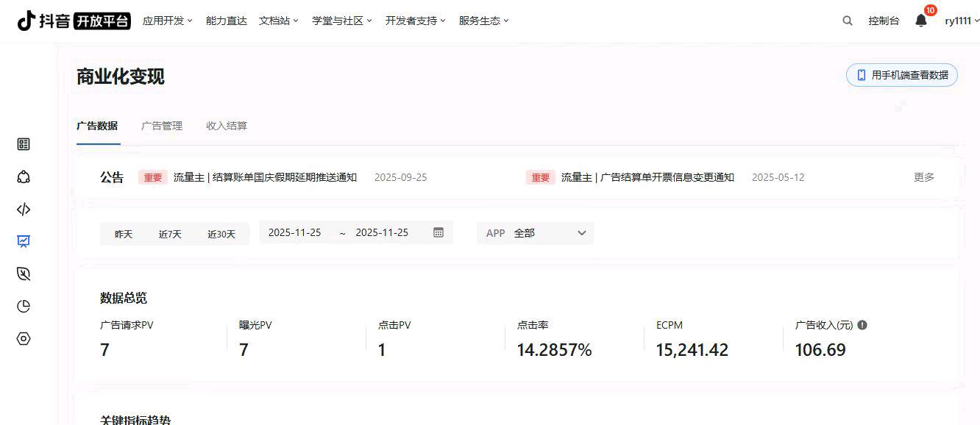
Task: Open the search magnifier in the top bar
Action: tap(847, 21)
